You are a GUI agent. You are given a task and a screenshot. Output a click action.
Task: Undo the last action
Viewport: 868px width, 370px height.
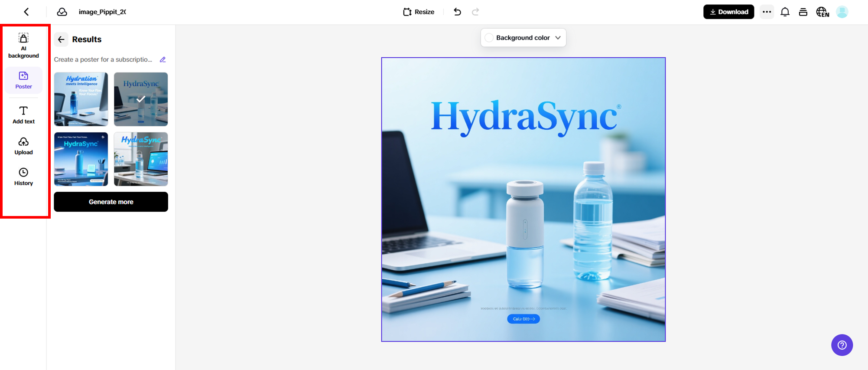point(457,12)
